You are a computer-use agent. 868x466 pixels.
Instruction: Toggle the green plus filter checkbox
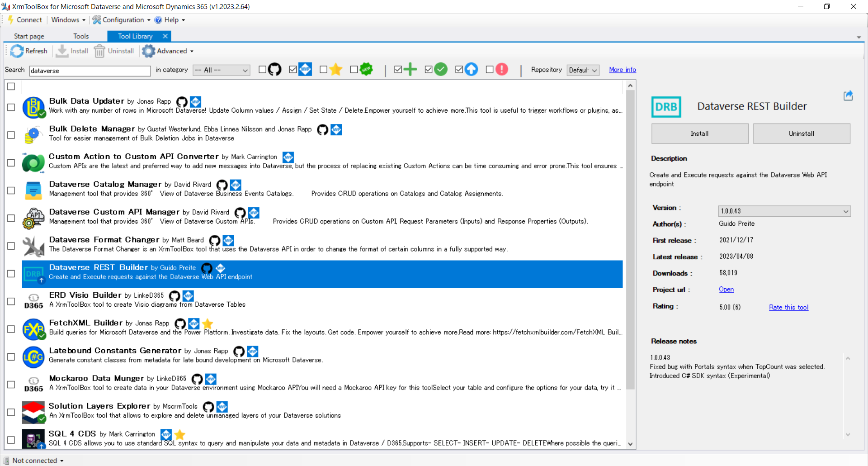point(398,70)
